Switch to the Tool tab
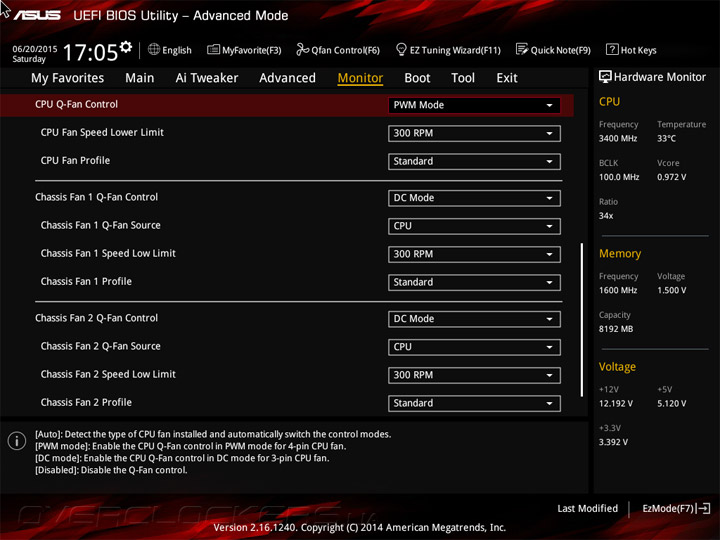The height and width of the screenshot is (540, 720). click(463, 78)
